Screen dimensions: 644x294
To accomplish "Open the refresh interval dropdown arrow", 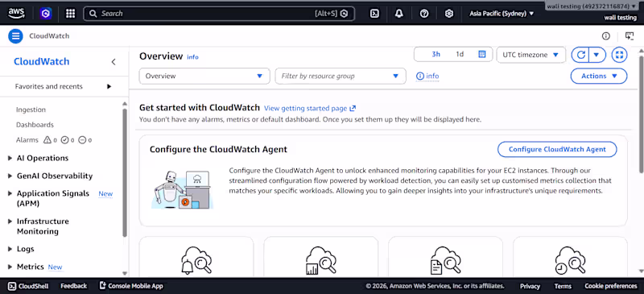I will pyautogui.click(x=597, y=55).
